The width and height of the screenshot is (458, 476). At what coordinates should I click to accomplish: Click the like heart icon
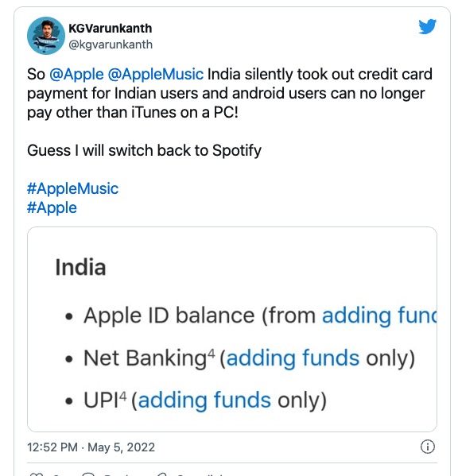click(x=36, y=474)
